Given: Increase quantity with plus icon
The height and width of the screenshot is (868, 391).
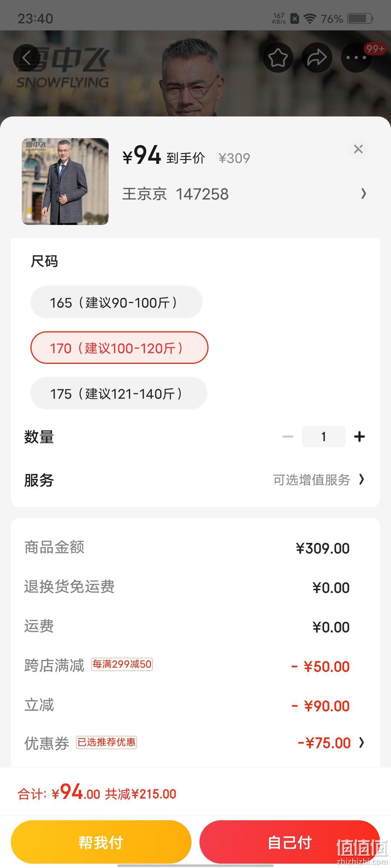Looking at the screenshot, I should (359, 437).
